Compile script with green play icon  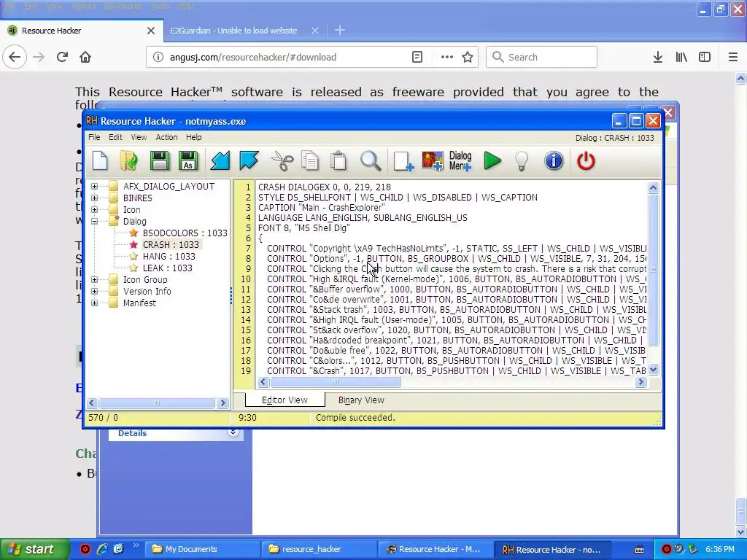click(492, 161)
